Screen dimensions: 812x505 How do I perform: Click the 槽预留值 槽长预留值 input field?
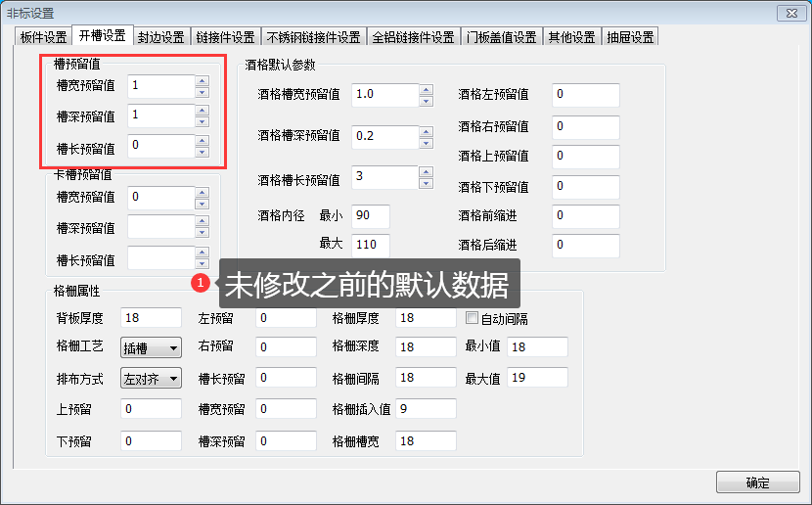point(161,146)
